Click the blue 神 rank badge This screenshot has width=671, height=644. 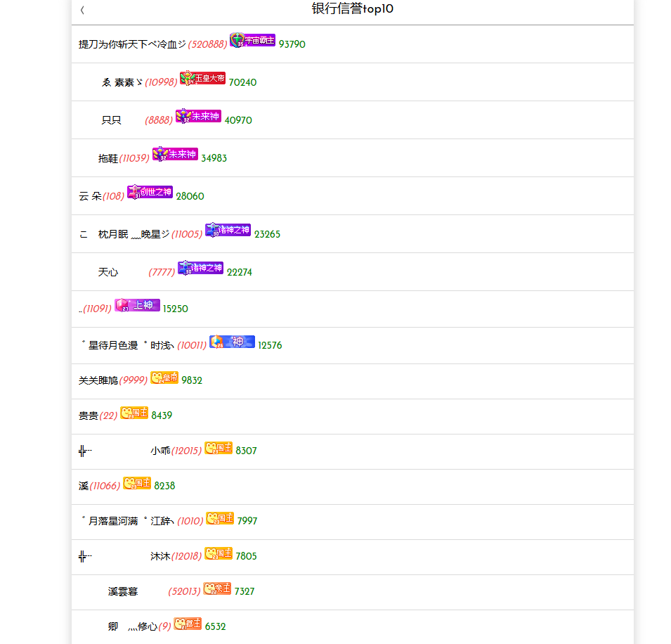pyautogui.click(x=232, y=341)
